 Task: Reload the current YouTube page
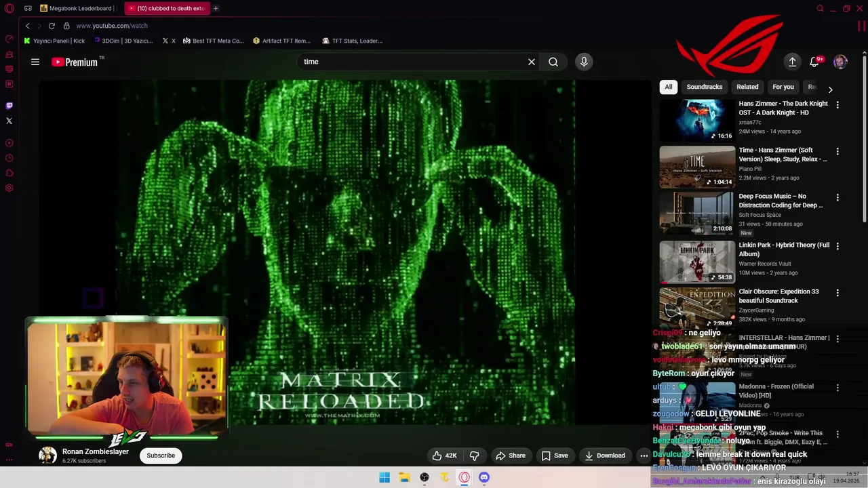[52, 26]
